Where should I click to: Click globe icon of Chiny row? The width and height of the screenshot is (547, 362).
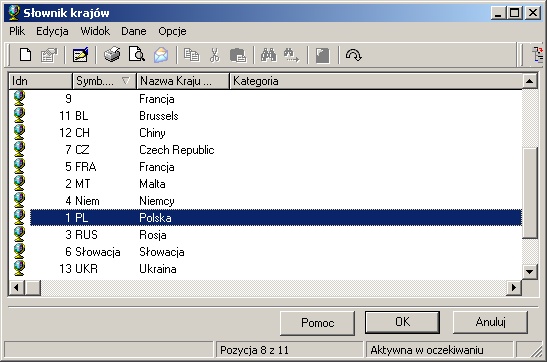[x=19, y=132]
